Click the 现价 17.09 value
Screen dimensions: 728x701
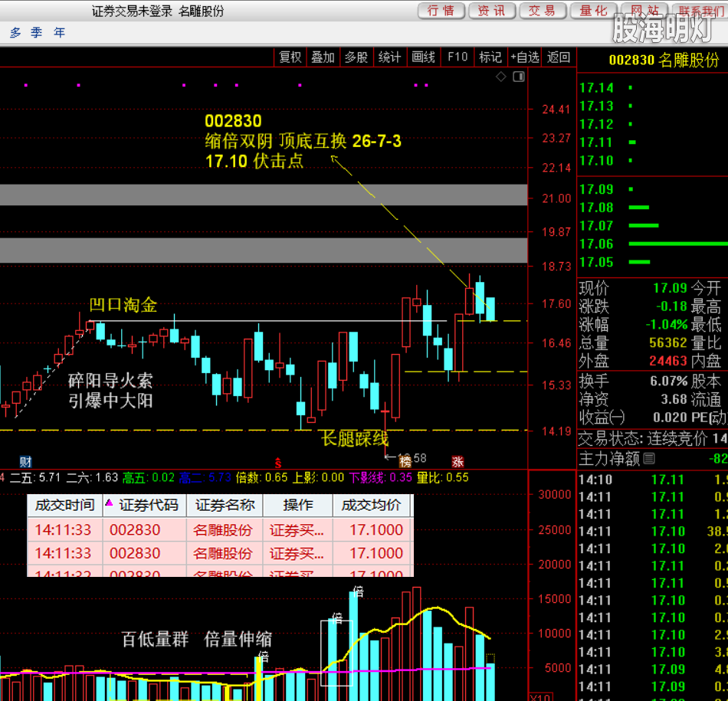670,288
